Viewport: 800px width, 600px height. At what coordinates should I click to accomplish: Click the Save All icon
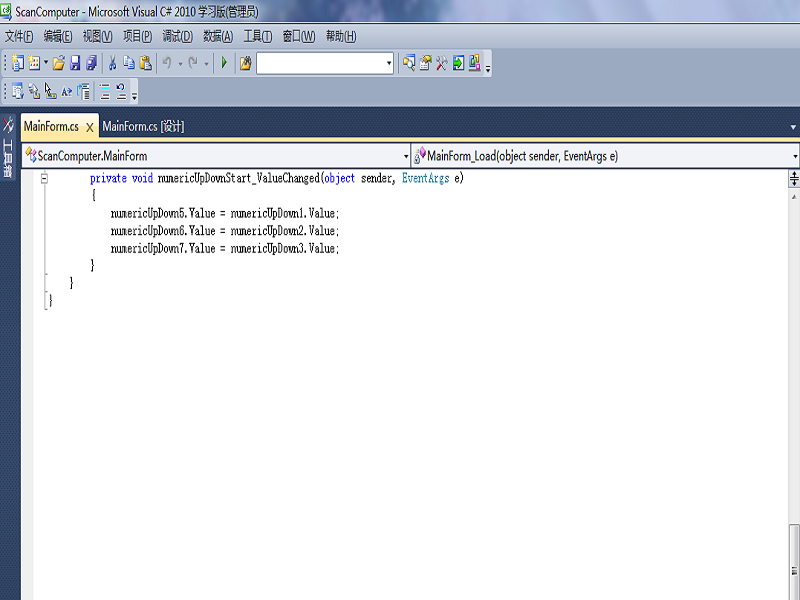coord(91,63)
